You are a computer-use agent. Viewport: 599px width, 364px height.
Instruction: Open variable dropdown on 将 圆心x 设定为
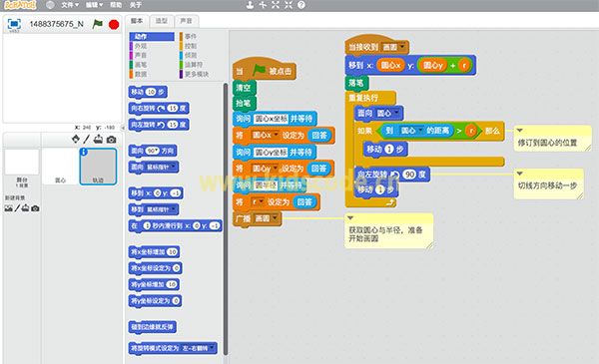(276, 135)
